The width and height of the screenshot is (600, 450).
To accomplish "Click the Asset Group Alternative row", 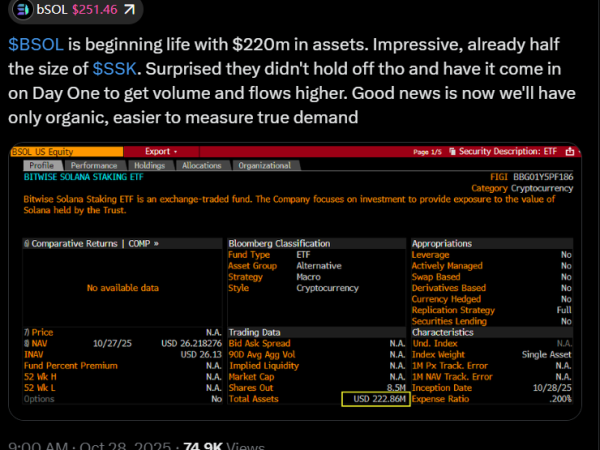I will 316,266.
